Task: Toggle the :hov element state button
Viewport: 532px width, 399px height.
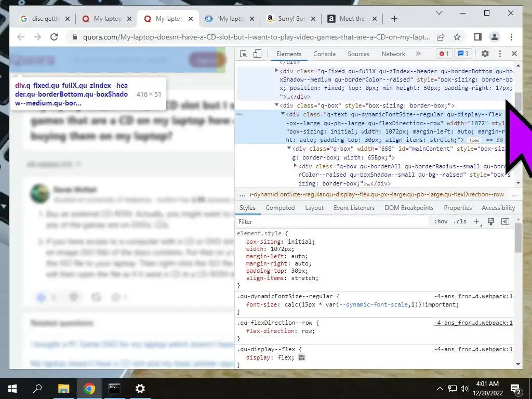Action: coord(441,221)
